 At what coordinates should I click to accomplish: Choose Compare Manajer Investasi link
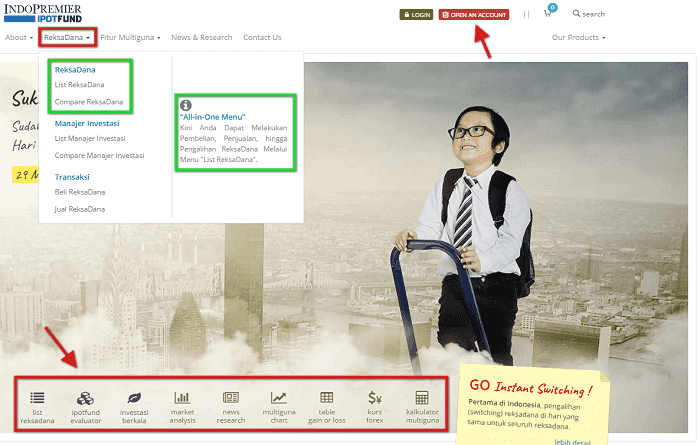pyautogui.click(x=99, y=155)
